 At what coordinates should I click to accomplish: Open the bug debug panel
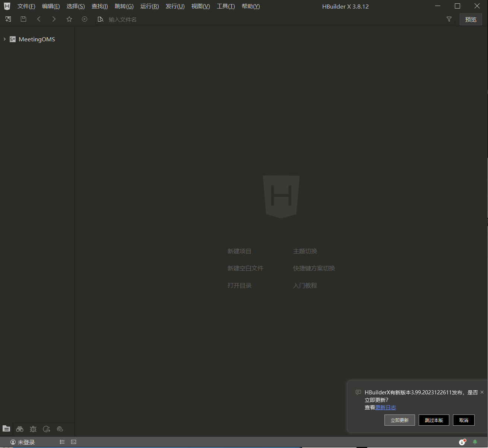[33, 429]
